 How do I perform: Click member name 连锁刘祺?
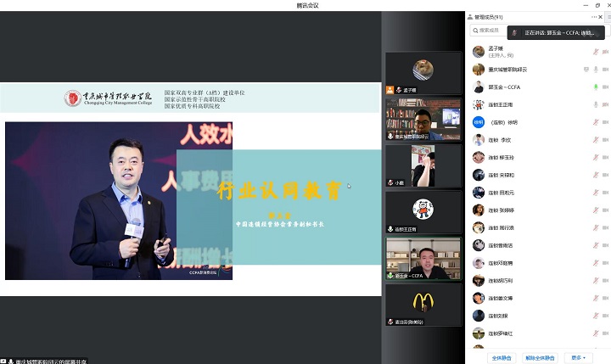tap(498, 316)
